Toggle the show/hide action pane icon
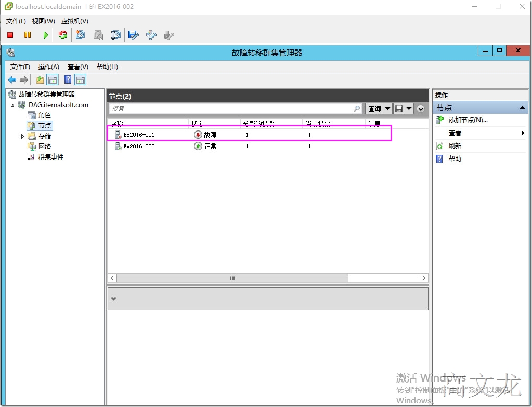532x407 pixels. pos(81,80)
